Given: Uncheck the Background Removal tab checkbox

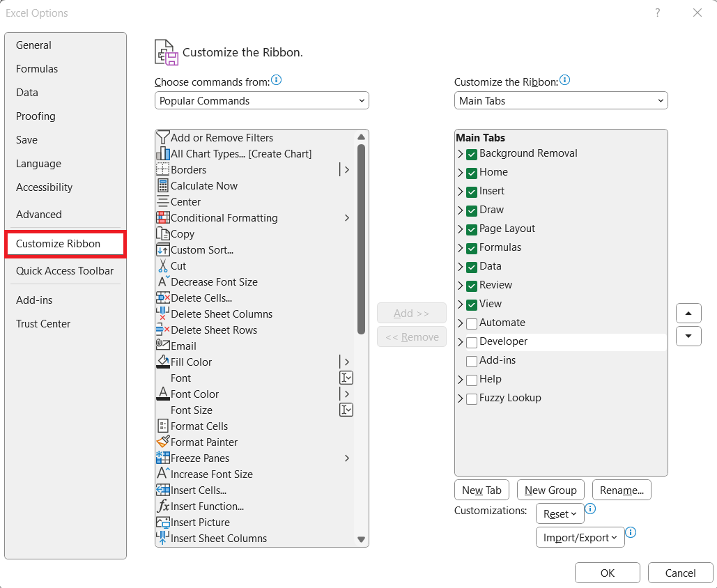Looking at the screenshot, I should click(472, 155).
